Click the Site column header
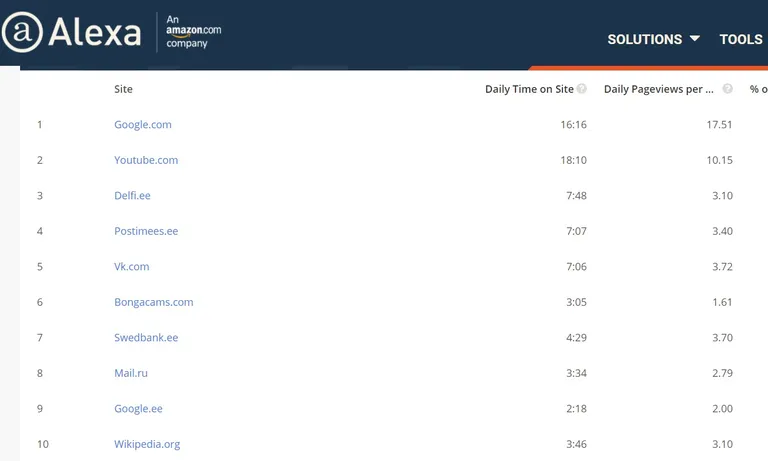The image size is (768, 461). [x=123, y=89]
